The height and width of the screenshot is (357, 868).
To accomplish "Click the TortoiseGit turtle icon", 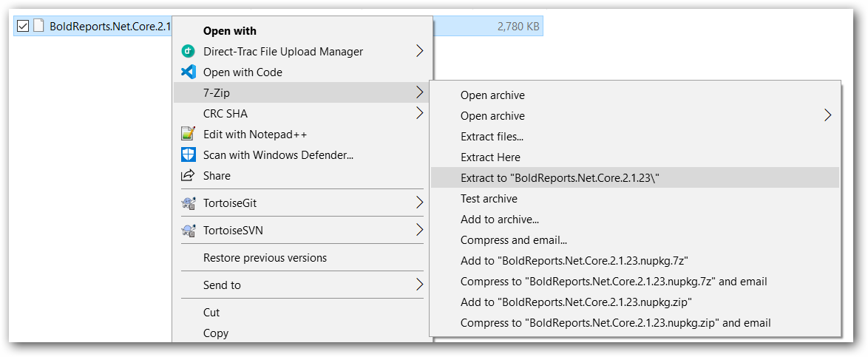I will coord(189,203).
